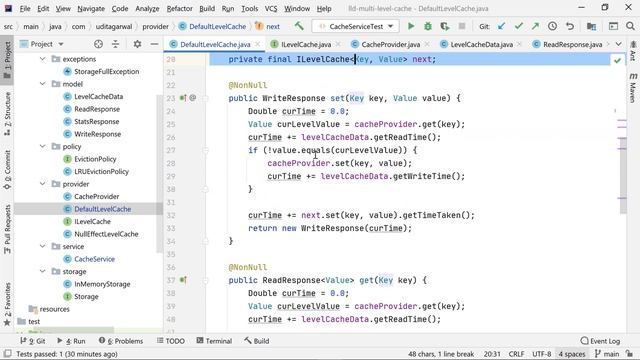The height and width of the screenshot is (360, 640).
Task: Select StorageFullException file
Action: tap(107, 71)
